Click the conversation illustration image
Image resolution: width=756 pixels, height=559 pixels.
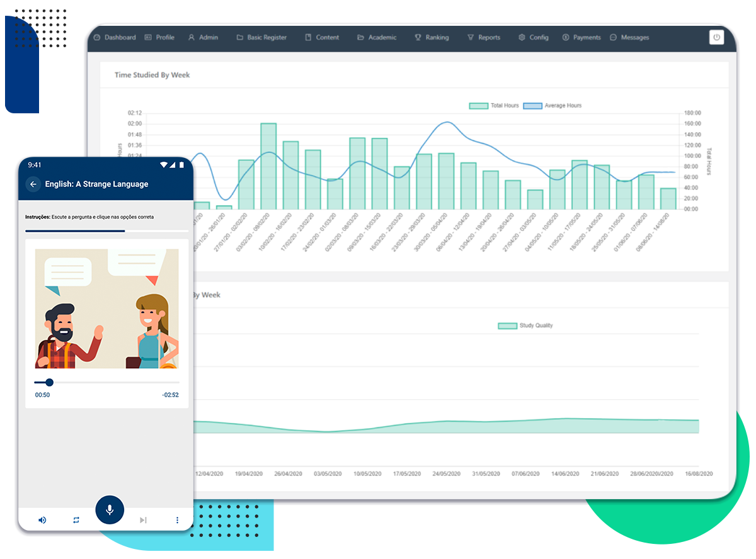coord(106,308)
